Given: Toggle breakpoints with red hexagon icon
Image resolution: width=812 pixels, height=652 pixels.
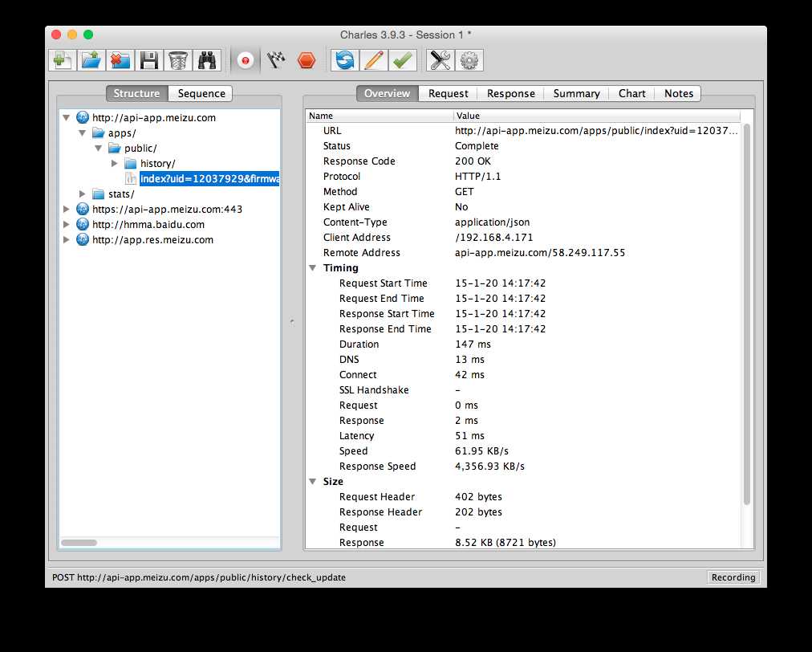Looking at the screenshot, I should (307, 60).
